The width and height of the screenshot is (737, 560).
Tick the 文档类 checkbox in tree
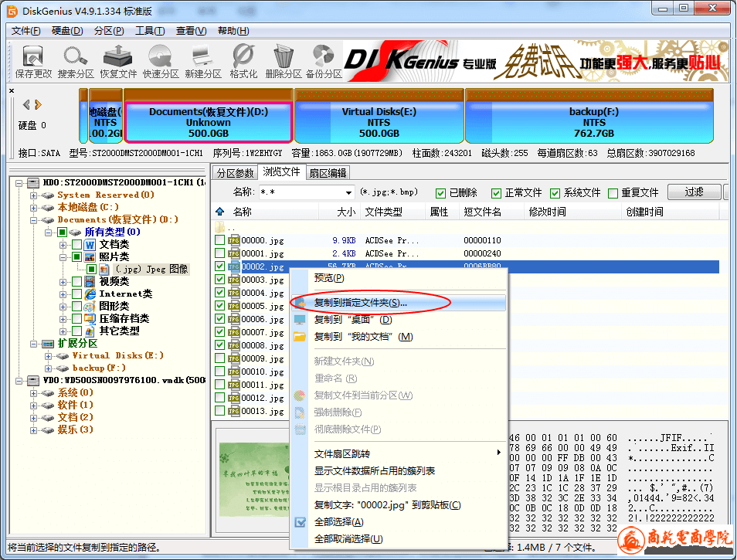(77, 244)
